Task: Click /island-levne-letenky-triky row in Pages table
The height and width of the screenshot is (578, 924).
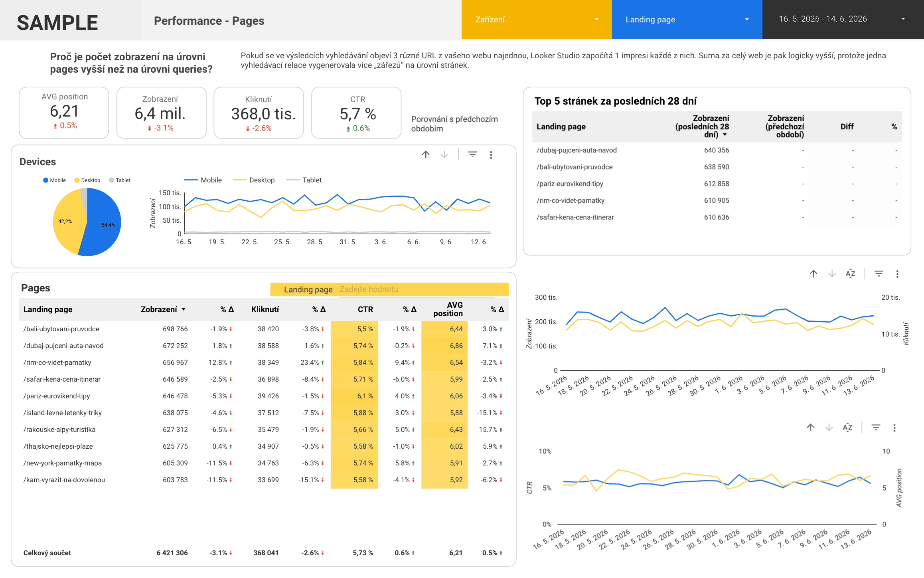Action: pyautogui.click(x=264, y=413)
